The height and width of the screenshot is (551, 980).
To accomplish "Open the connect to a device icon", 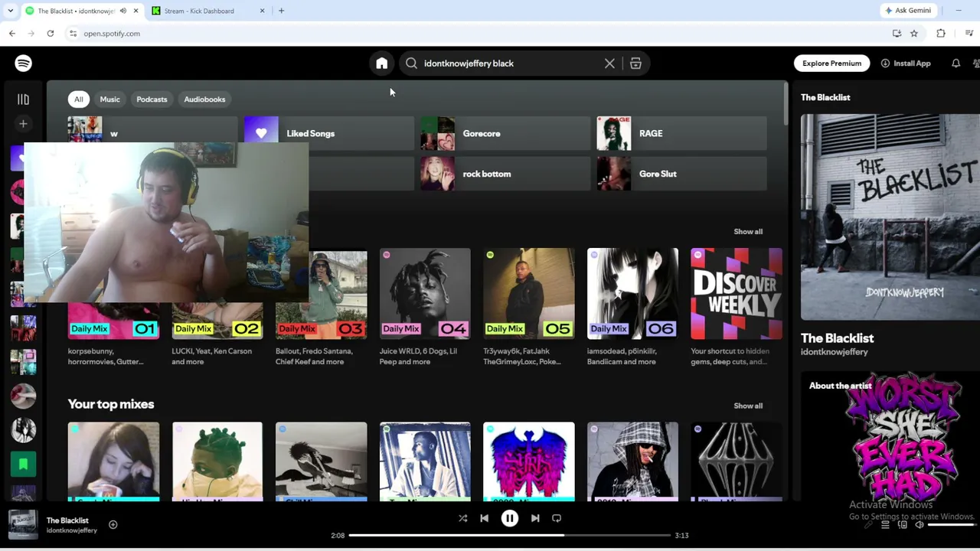I will [x=903, y=525].
